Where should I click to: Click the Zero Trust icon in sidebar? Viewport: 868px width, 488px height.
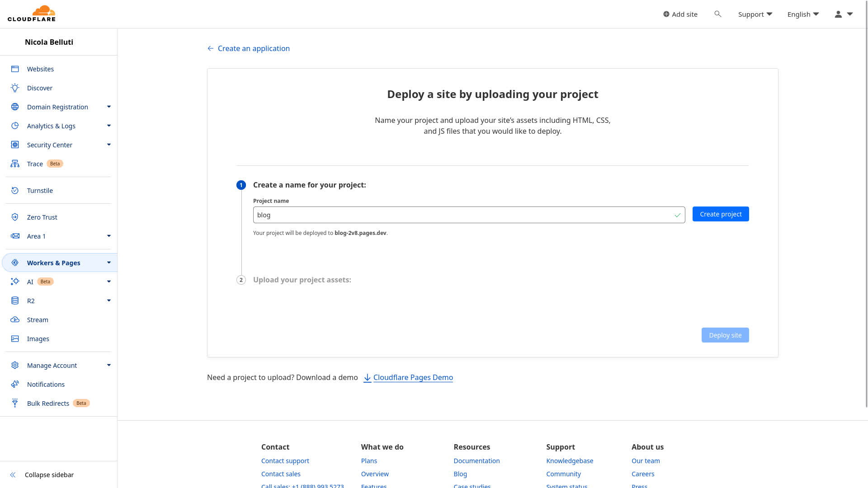click(15, 216)
